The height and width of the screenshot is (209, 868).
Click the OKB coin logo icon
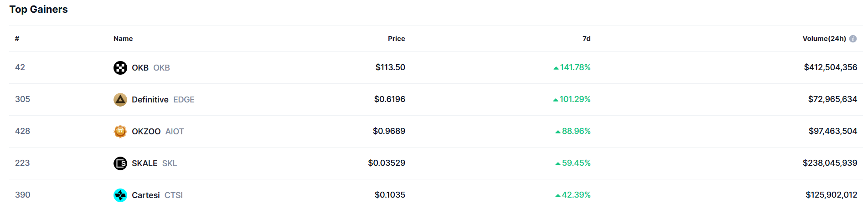120,68
